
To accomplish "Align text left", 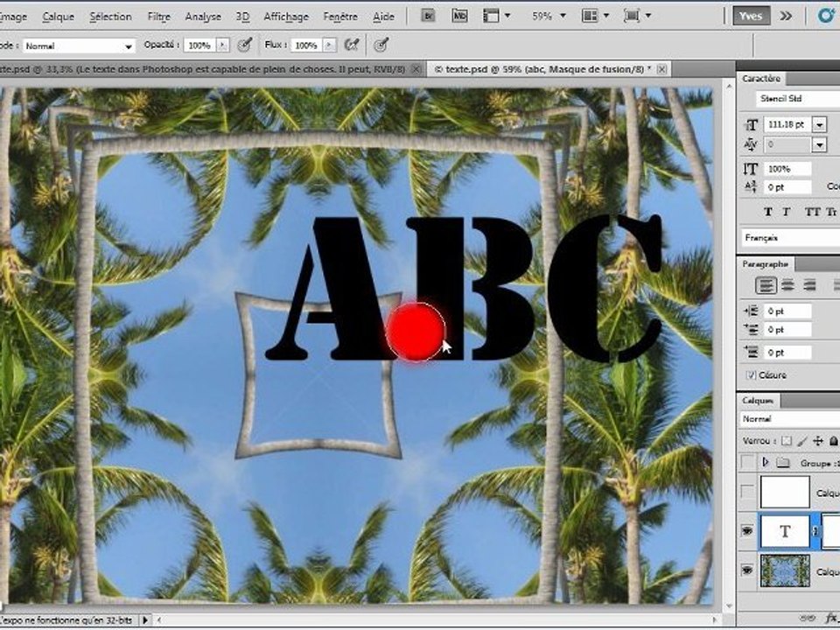I will (766, 285).
